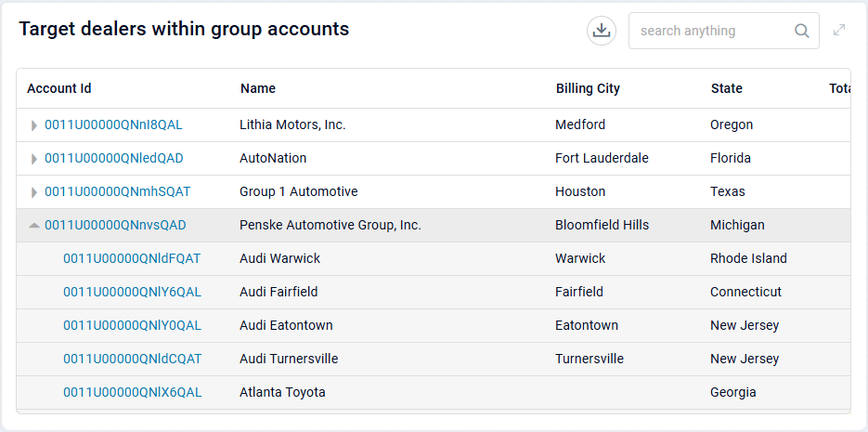Expand the Lithia Motors, Inc. row
Viewport: 868px width, 432px height.
click(34, 125)
